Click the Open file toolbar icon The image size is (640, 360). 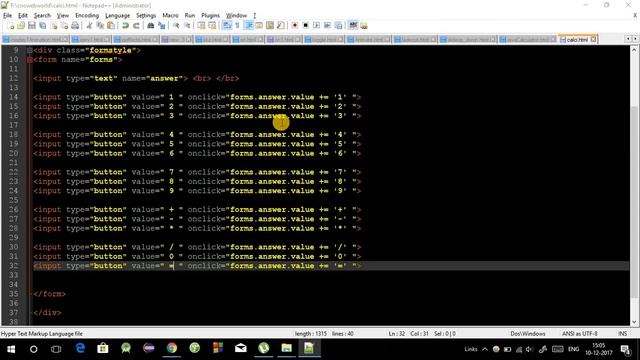point(21,26)
